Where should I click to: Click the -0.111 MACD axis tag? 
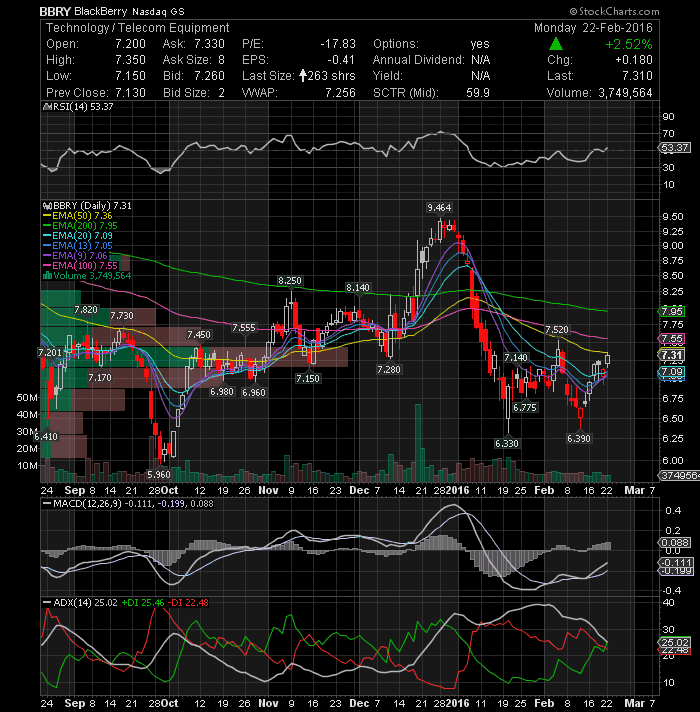(x=675, y=562)
